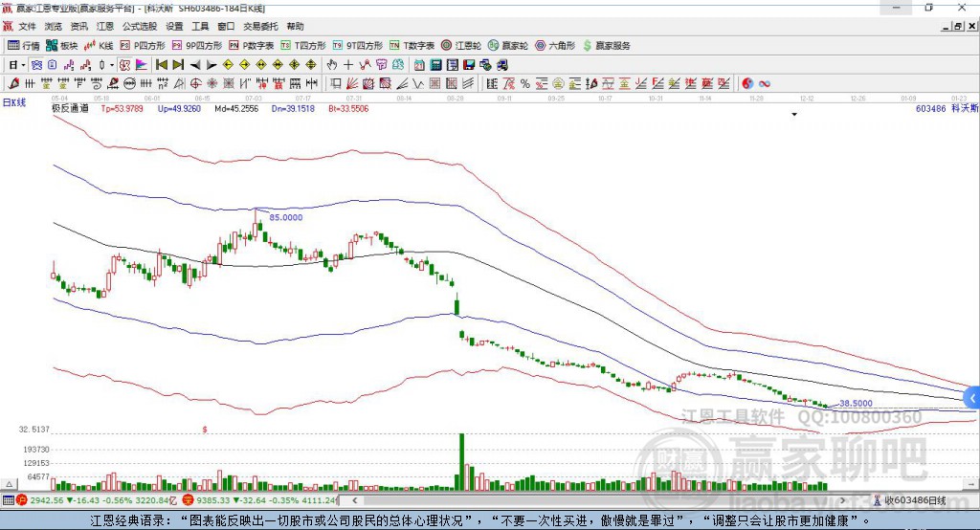
Task: Click the 603486 科沃斯 stock label
Action: (x=947, y=108)
